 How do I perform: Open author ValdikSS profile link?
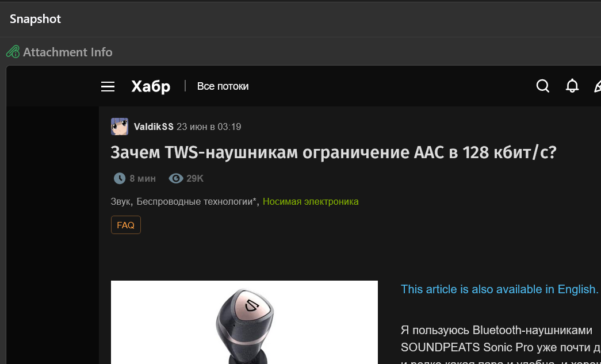(154, 127)
